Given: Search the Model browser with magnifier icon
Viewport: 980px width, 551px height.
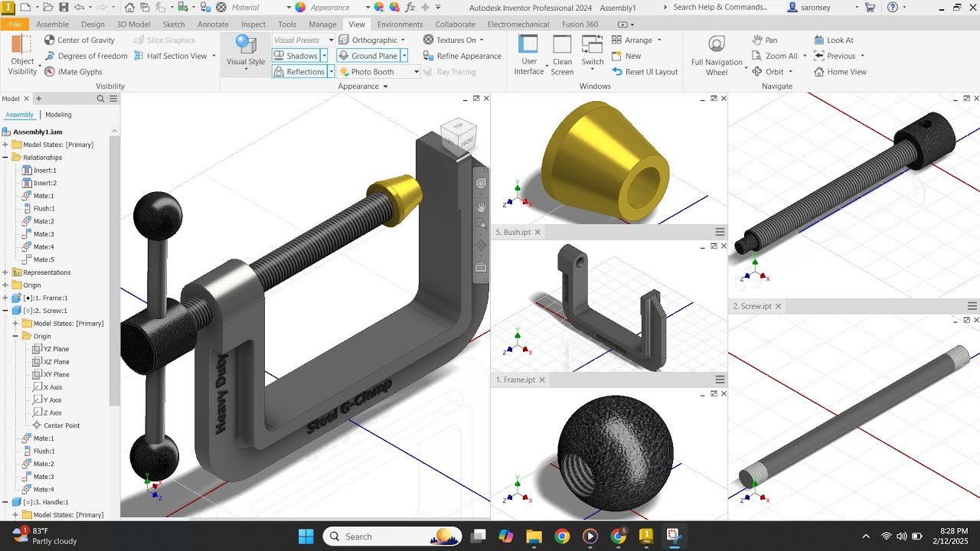Looking at the screenshot, I should pyautogui.click(x=100, y=99).
